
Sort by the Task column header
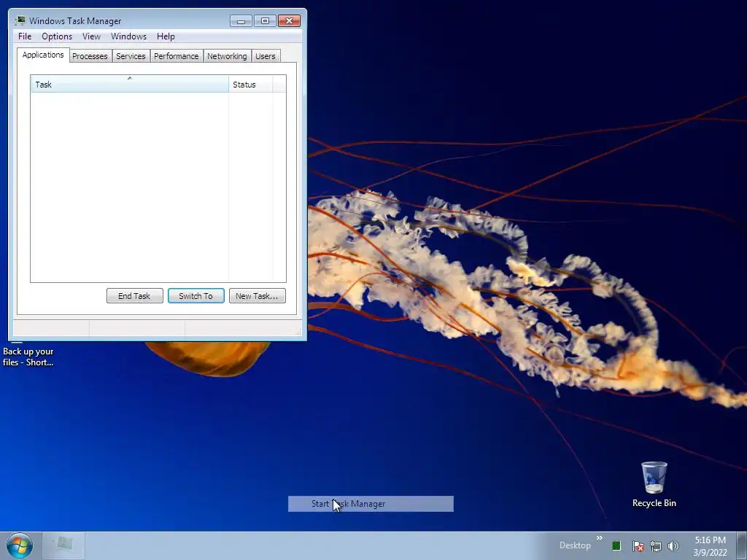coord(130,85)
